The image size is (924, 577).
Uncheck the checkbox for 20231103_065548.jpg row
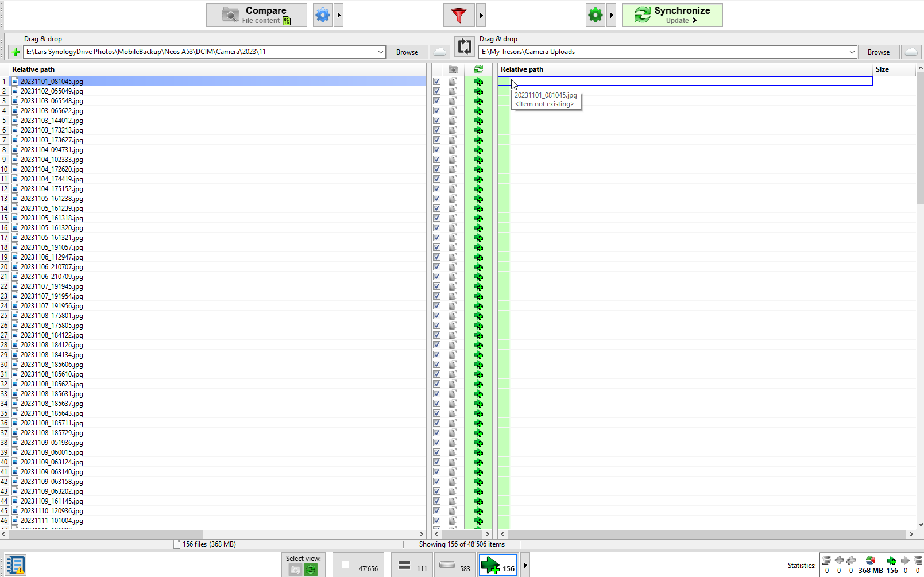pos(437,101)
